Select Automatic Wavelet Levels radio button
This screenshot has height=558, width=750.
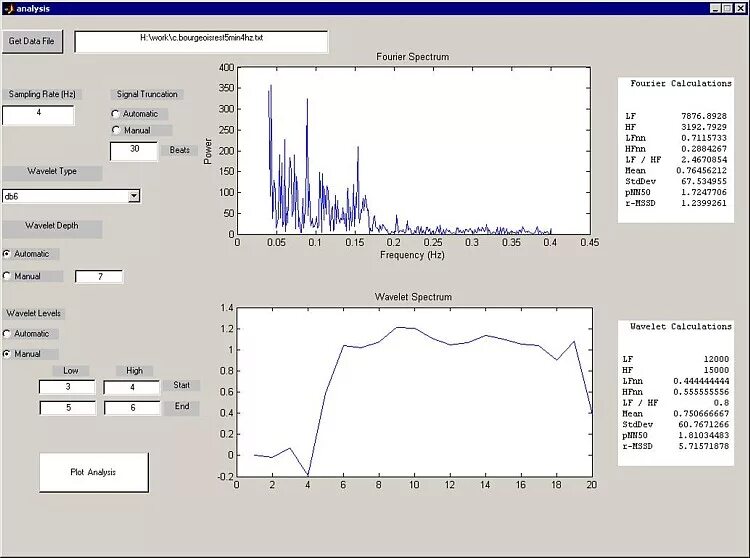[x=7, y=334]
